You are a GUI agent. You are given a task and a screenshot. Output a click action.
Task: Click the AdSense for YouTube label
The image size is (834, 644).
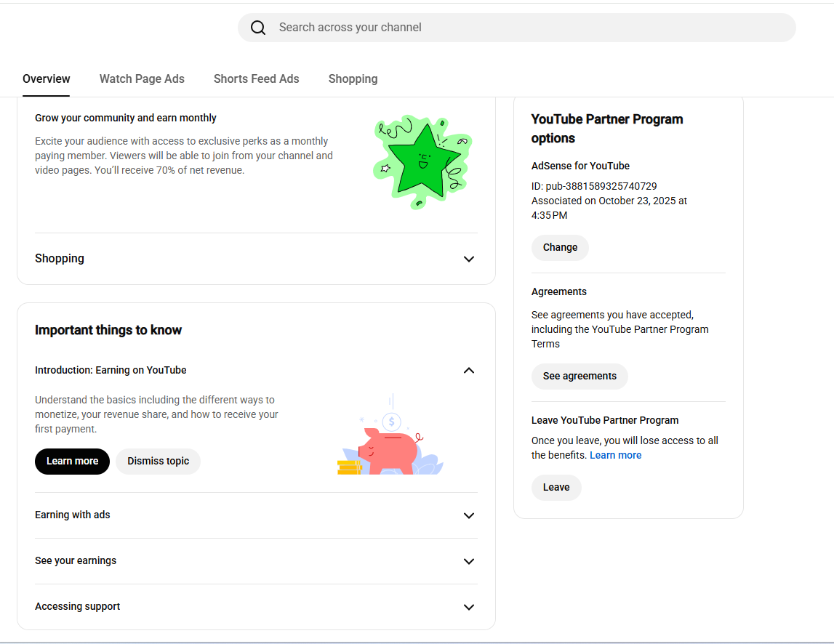580,166
